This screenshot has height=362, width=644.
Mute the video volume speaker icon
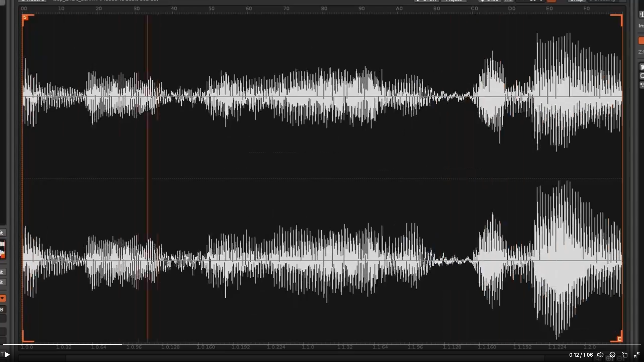(600, 355)
